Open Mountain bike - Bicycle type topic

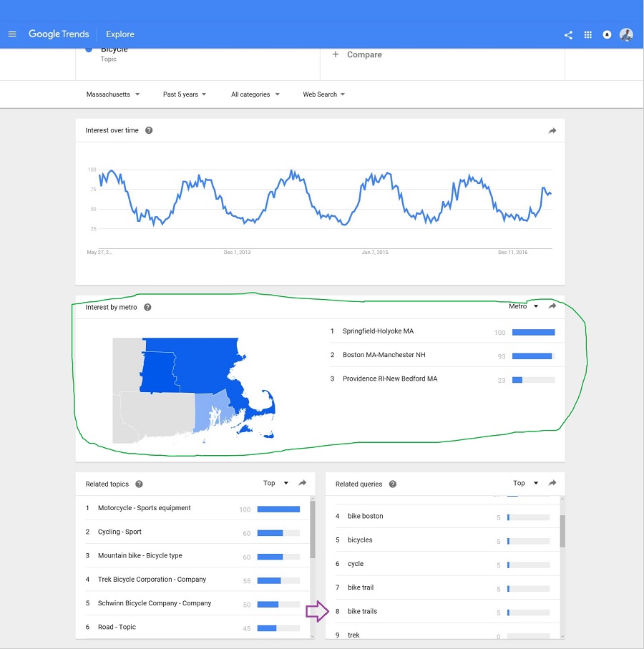tap(193, 556)
